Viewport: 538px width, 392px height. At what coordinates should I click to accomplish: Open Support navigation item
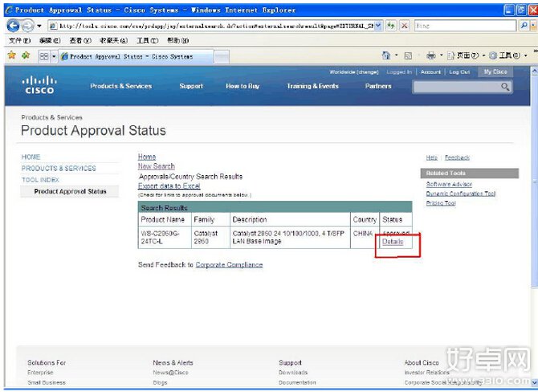coord(191,86)
